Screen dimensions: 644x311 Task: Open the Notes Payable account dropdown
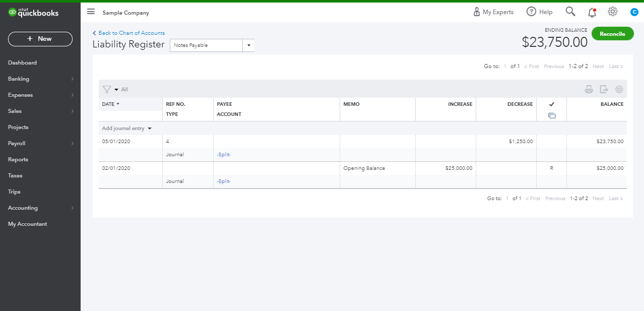(x=248, y=45)
